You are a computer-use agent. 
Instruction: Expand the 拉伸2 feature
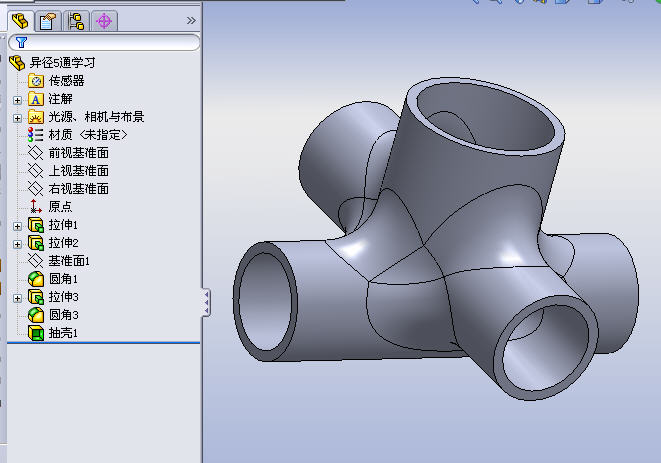(17, 245)
